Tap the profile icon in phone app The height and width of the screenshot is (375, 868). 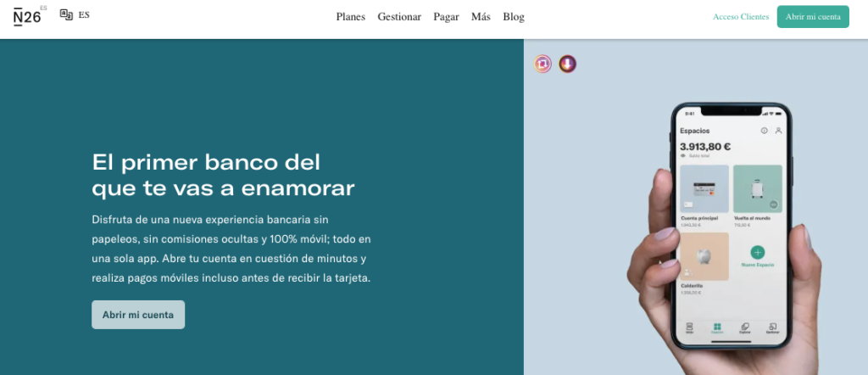click(x=778, y=131)
